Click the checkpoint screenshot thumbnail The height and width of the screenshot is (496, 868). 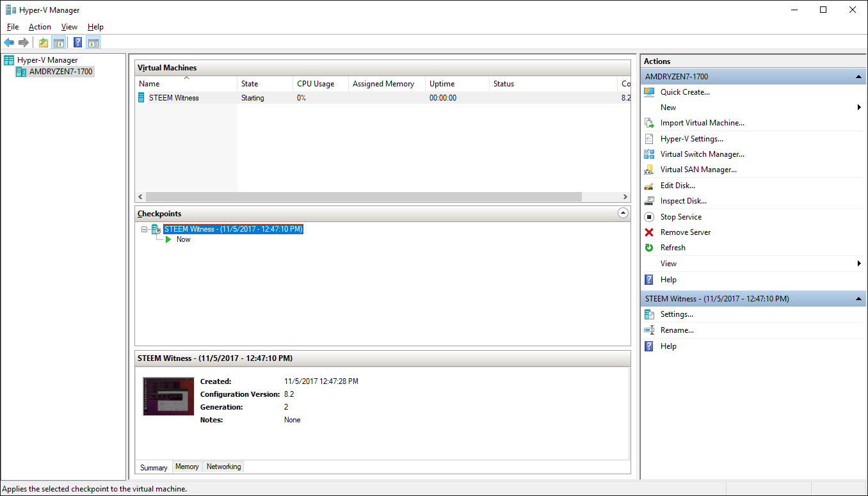pyautogui.click(x=168, y=396)
